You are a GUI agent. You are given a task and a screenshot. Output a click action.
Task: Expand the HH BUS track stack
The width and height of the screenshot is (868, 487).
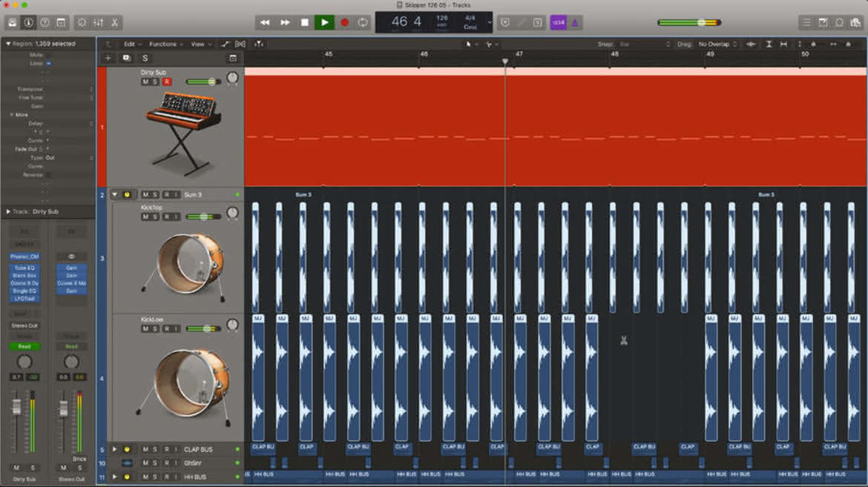(114, 477)
